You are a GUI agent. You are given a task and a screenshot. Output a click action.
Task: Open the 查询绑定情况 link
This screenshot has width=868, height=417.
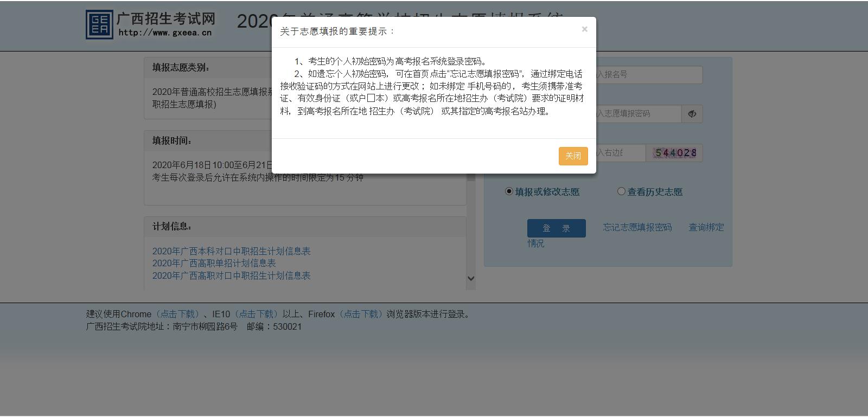coord(706,228)
